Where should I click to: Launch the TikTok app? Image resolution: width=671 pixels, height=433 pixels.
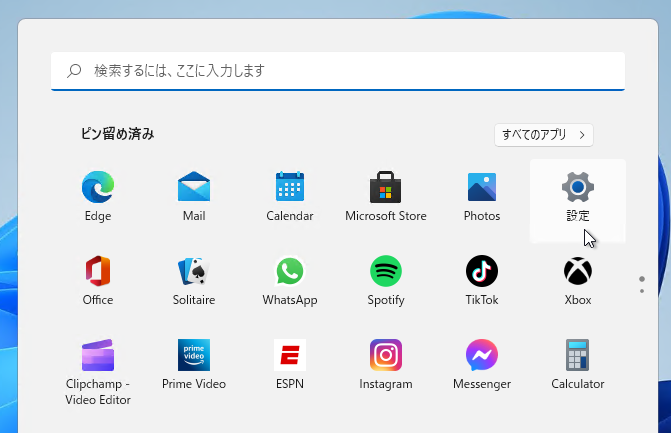coord(482,280)
